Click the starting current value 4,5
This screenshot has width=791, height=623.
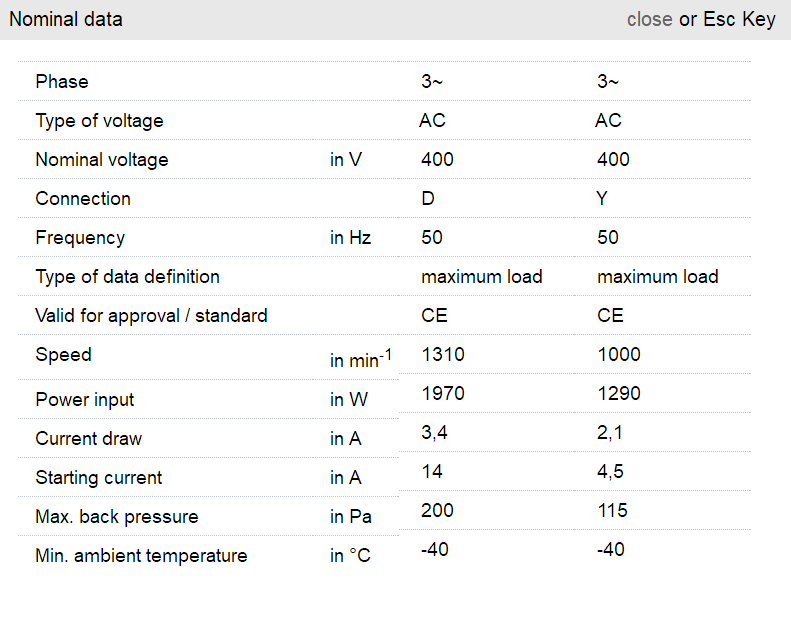pos(611,472)
